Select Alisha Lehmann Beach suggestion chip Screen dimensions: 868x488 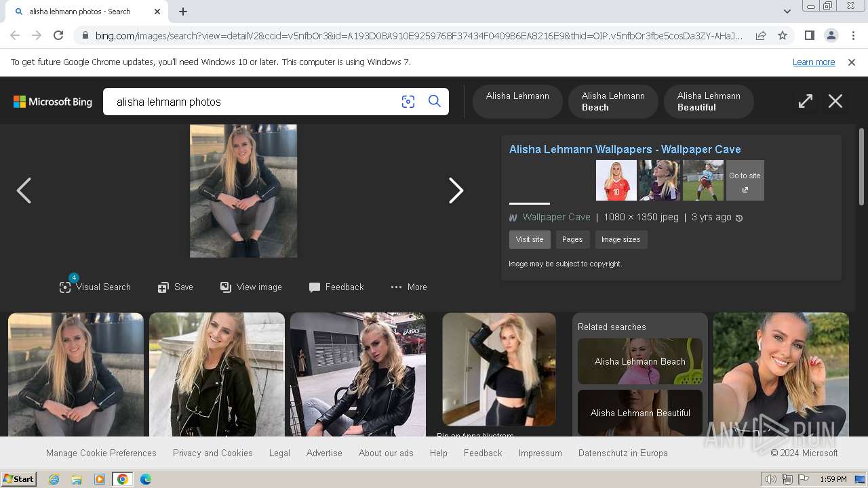pos(613,102)
